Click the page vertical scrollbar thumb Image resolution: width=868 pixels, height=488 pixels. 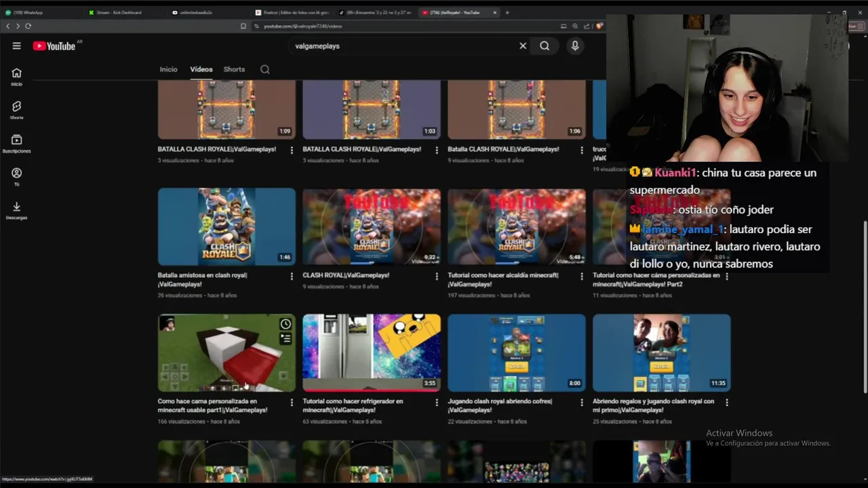864,306
